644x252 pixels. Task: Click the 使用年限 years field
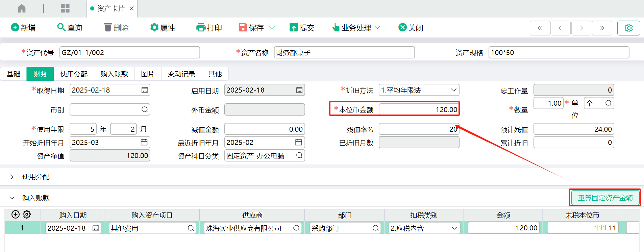click(83, 129)
